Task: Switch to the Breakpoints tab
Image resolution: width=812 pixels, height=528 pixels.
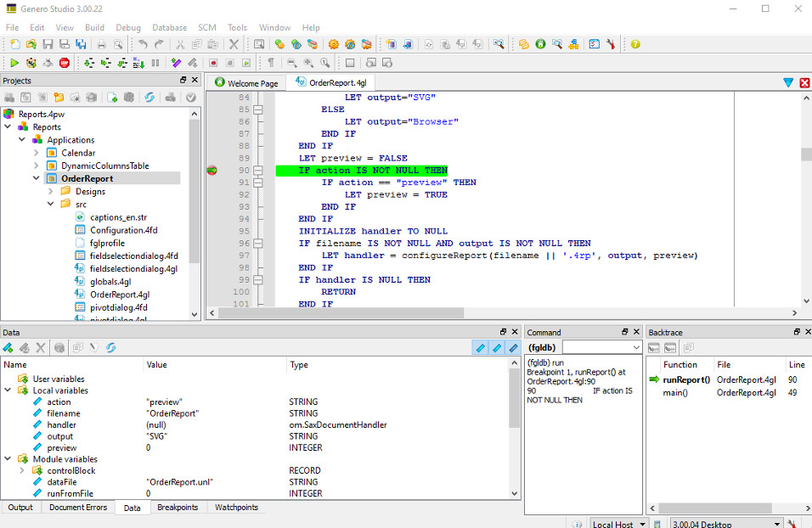Action: 178,507
